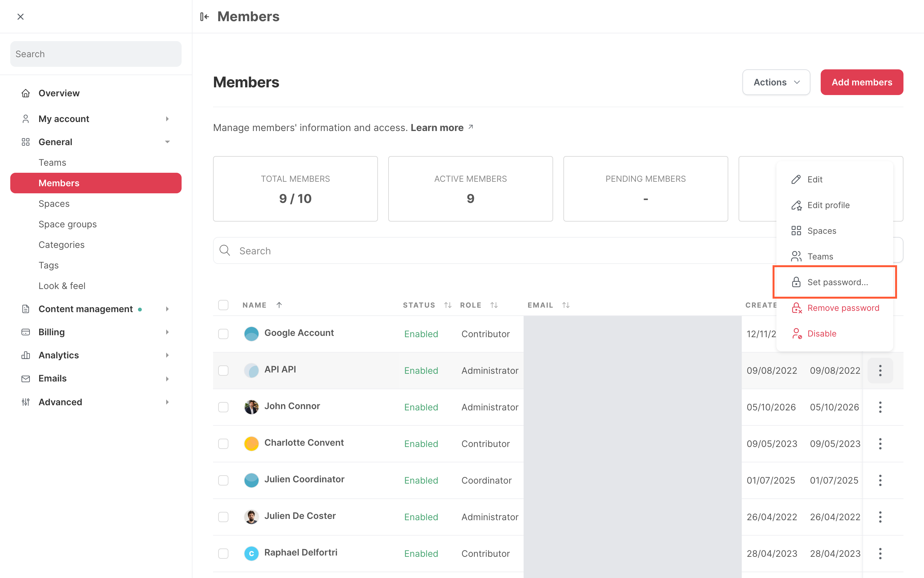Check the API API row checkbox

click(x=223, y=371)
